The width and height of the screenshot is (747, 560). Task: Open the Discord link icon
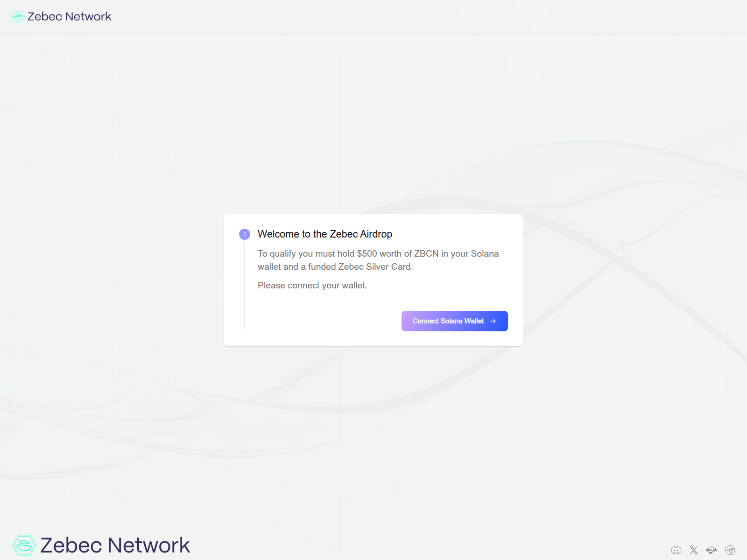pyautogui.click(x=676, y=550)
